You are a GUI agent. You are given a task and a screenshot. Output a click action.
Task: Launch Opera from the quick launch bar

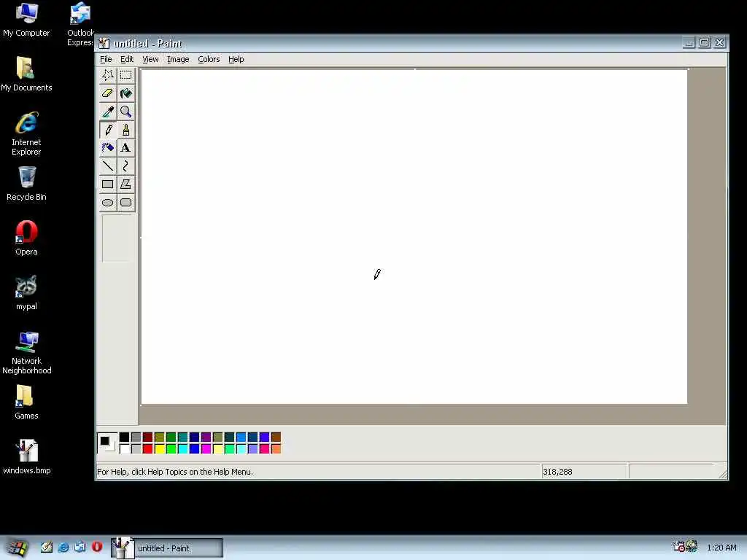(97, 547)
